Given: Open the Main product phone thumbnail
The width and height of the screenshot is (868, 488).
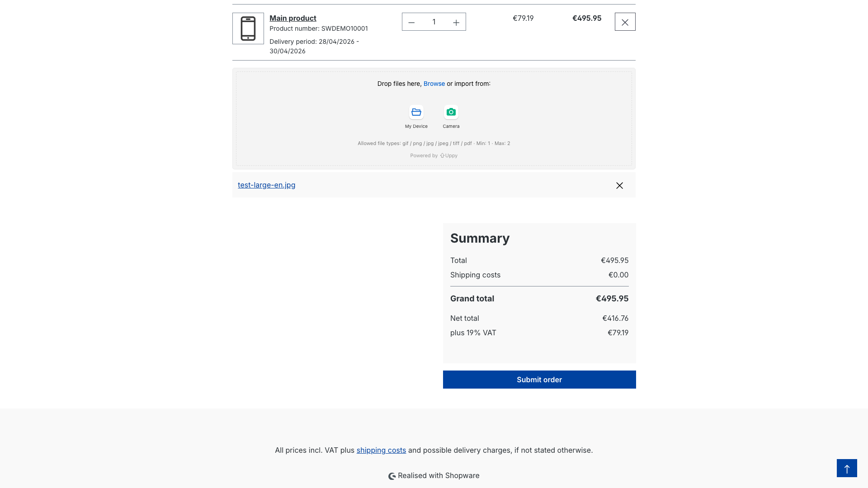Looking at the screenshot, I should tap(248, 28).
